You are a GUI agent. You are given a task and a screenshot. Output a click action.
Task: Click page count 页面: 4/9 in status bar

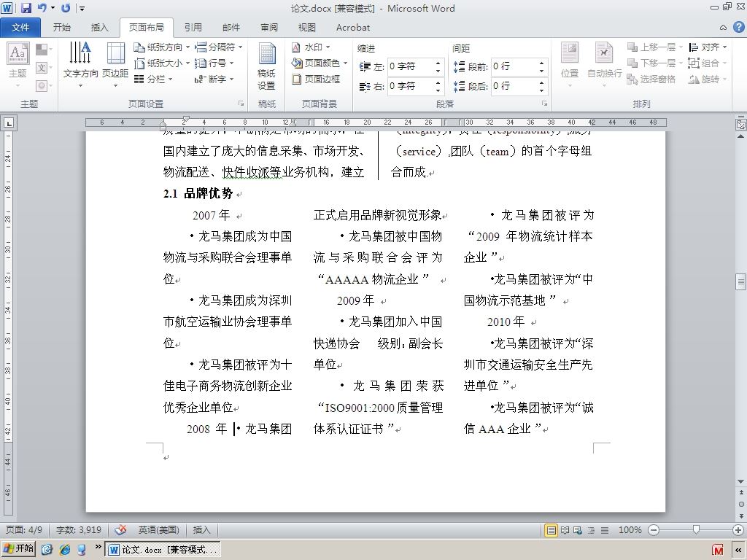tap(24, 530)
